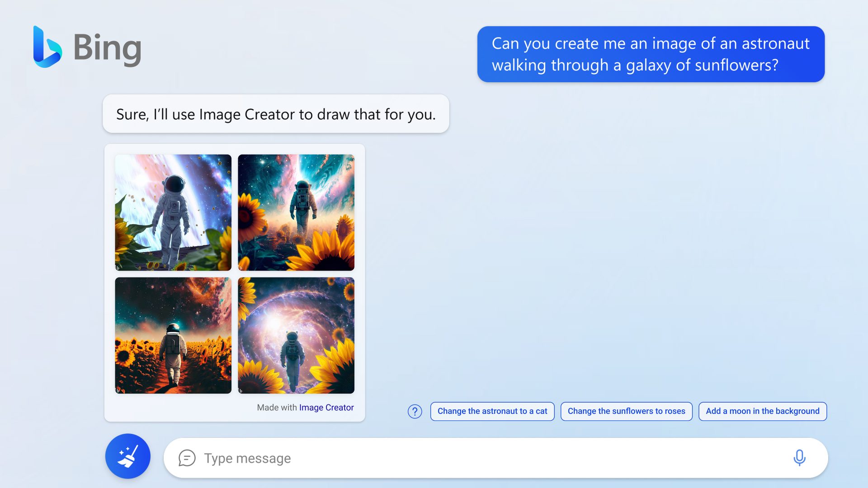Expand the suggestion options panel

415,411
